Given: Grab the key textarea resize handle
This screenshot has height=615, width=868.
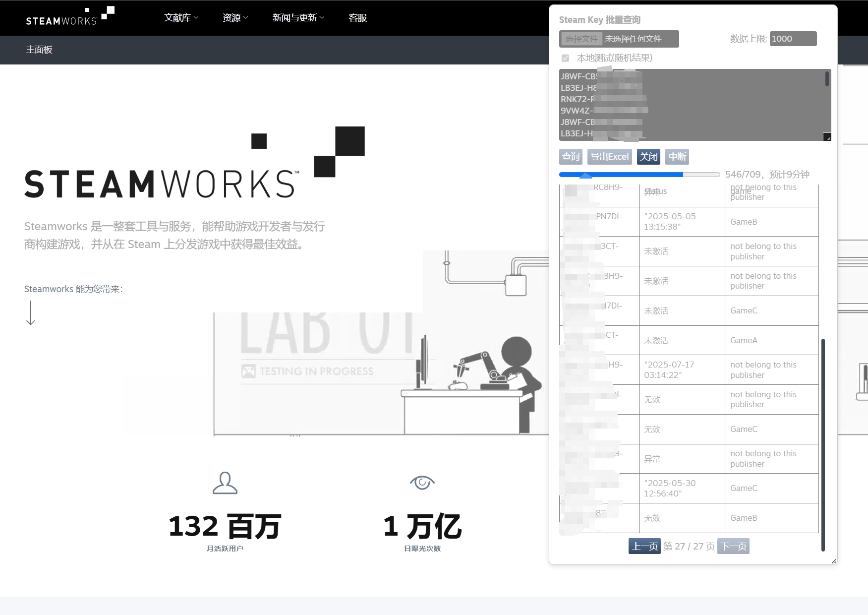Looking at the screenshot, I should point(827,137).
